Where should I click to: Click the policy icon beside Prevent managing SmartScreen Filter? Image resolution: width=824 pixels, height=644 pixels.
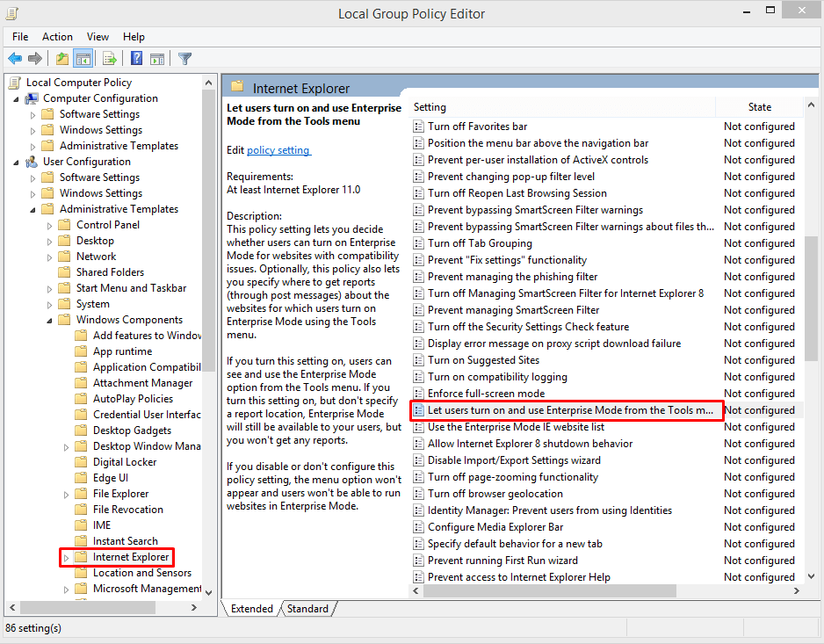[418, 310]
